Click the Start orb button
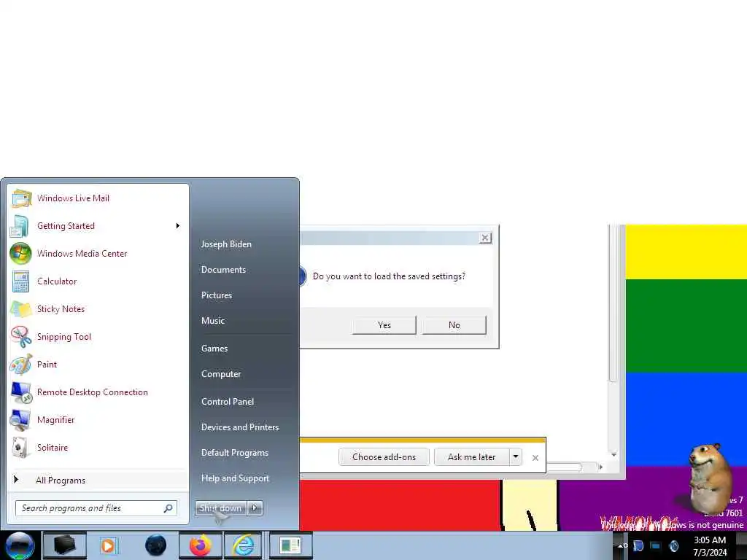Screen dimensions: 747x560 pos(20,545)
